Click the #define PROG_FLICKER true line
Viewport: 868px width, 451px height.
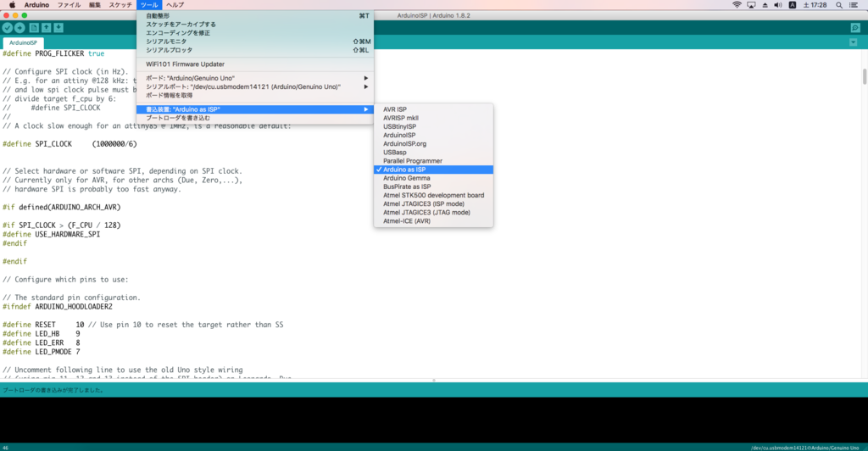[53, 53]
